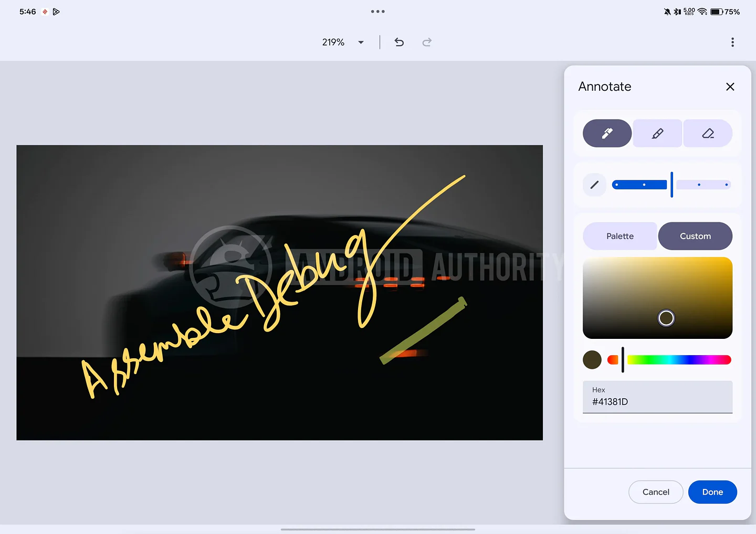
Task: Close the Annotate panel
Action: 730,87
